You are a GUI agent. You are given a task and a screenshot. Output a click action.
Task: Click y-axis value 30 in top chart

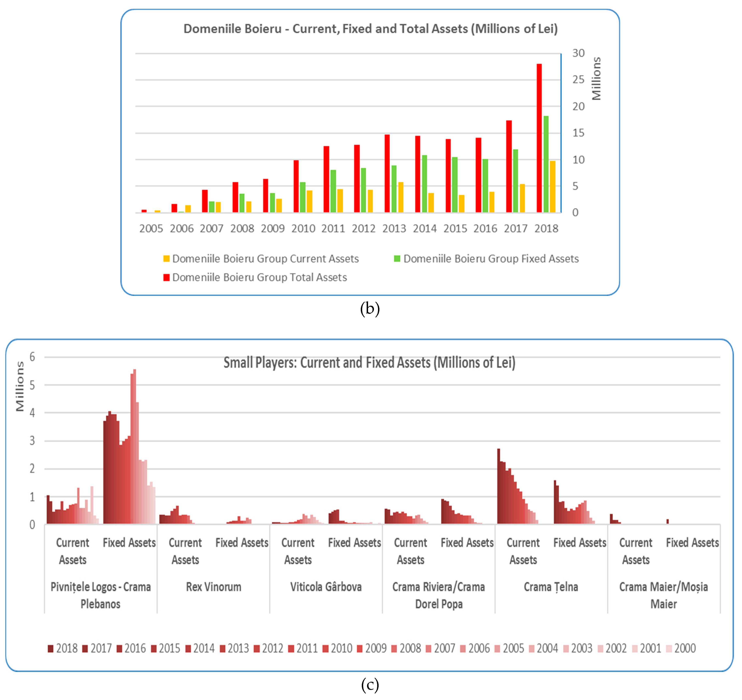578,53
